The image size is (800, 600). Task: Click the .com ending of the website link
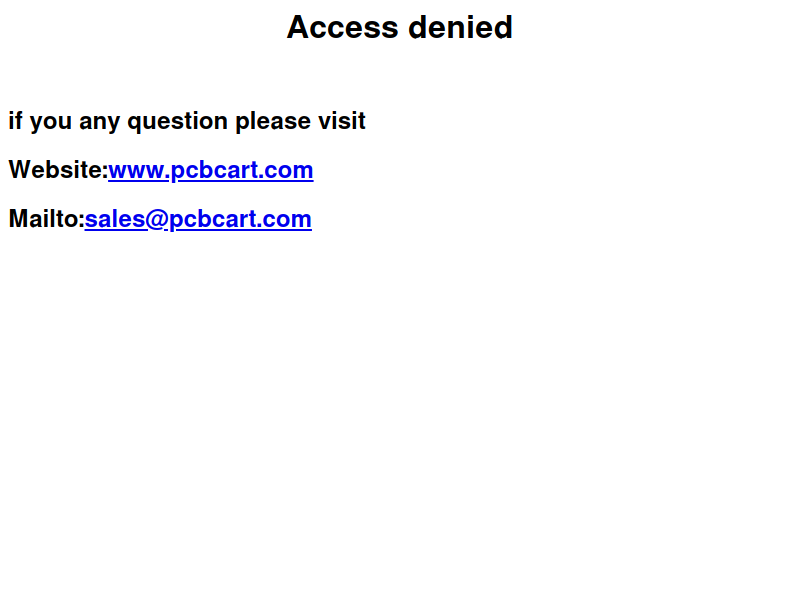tap(285, 171)
